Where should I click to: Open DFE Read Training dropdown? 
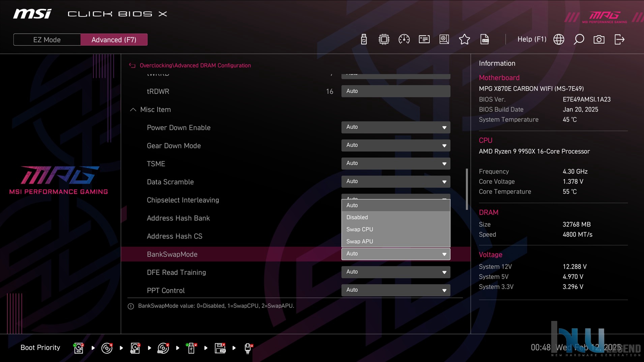pyautogui.click(x=396, y=272)
